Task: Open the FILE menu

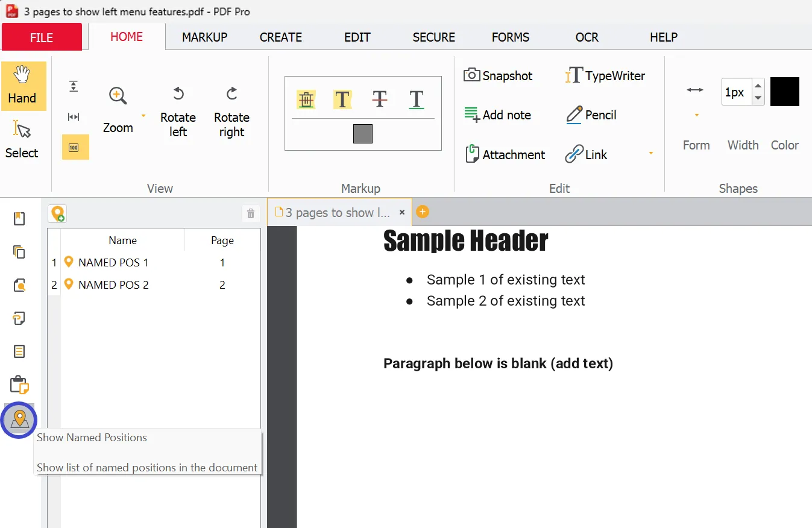Action: tap(42, 37)
